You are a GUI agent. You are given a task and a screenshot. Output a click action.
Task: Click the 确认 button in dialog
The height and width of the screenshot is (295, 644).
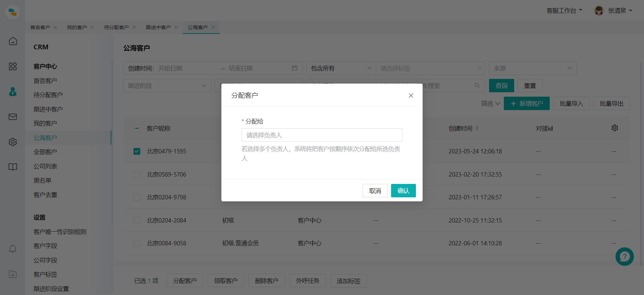point(404,191)
